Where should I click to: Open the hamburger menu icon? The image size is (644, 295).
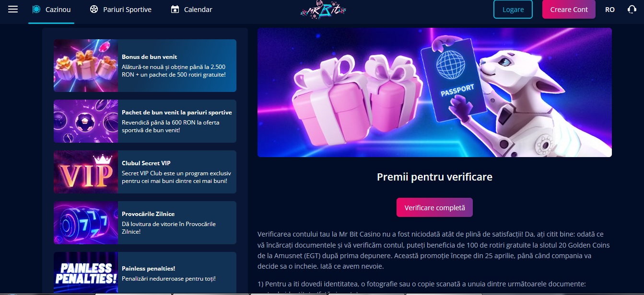[x=13, y=9]
